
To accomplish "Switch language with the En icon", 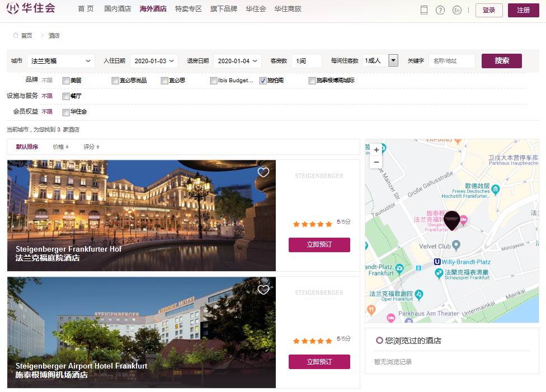I will tap(456, 10).
